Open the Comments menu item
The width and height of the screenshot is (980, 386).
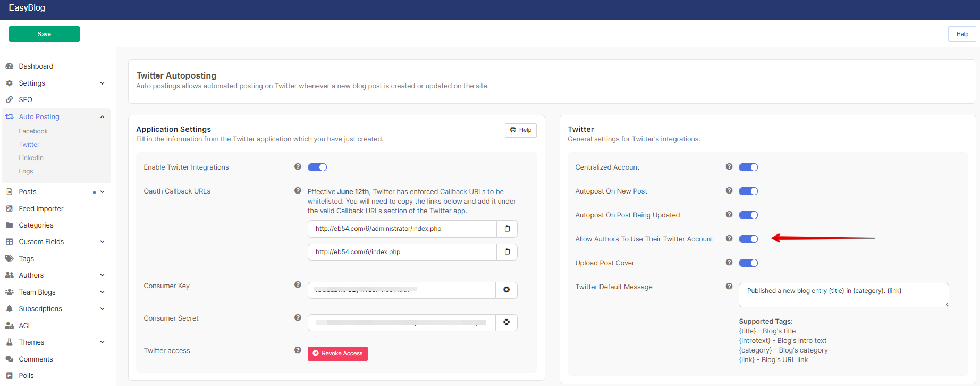(36, 359)
